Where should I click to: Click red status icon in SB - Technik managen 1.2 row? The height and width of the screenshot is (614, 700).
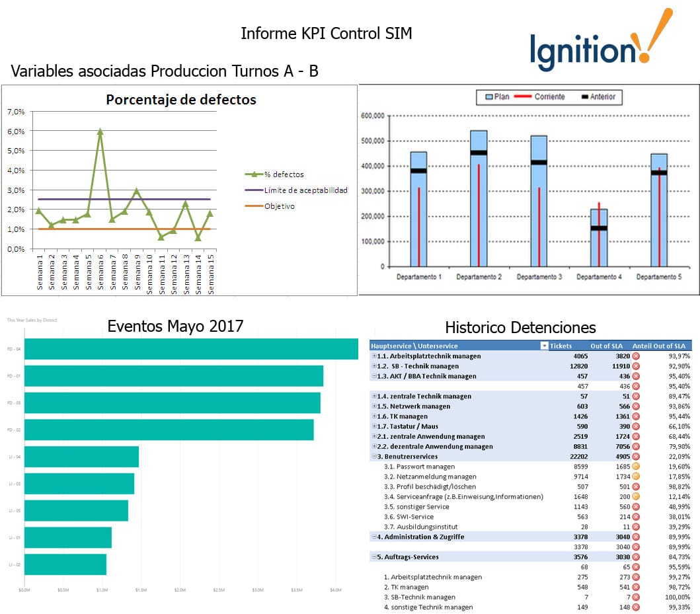[636, 366]
